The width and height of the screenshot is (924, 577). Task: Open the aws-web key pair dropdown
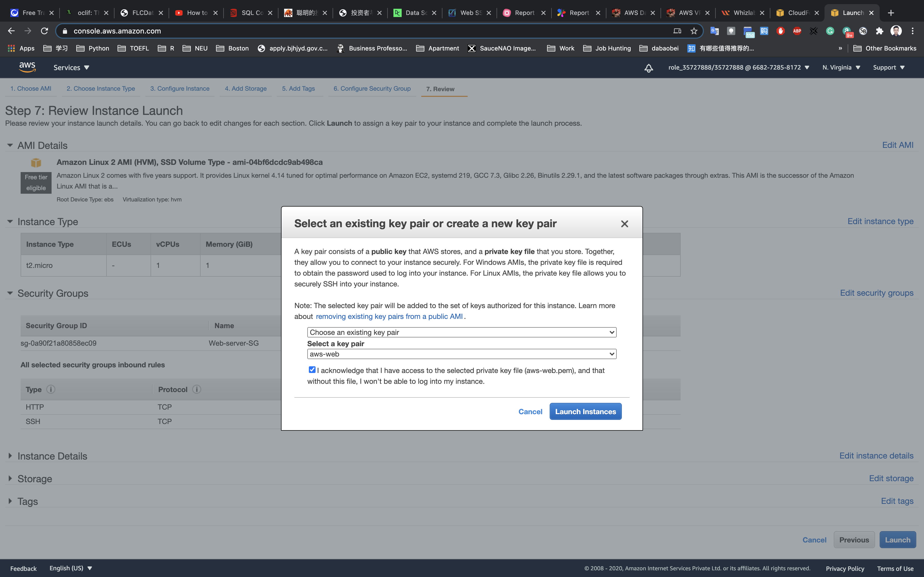pyautogui.click(x=462, y=354)
